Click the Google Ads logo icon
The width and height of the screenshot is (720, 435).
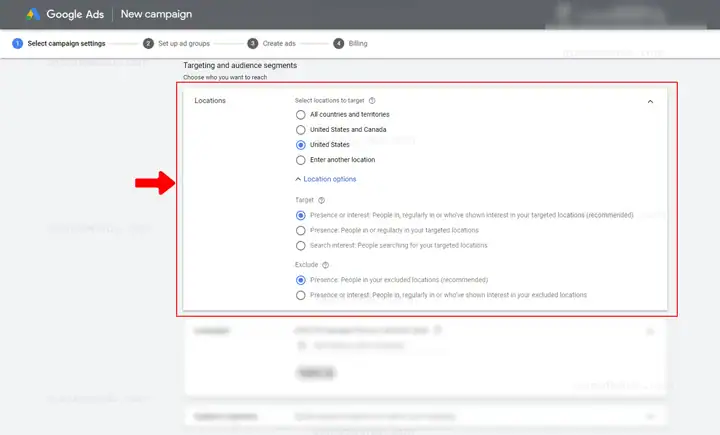coord(33,14)
